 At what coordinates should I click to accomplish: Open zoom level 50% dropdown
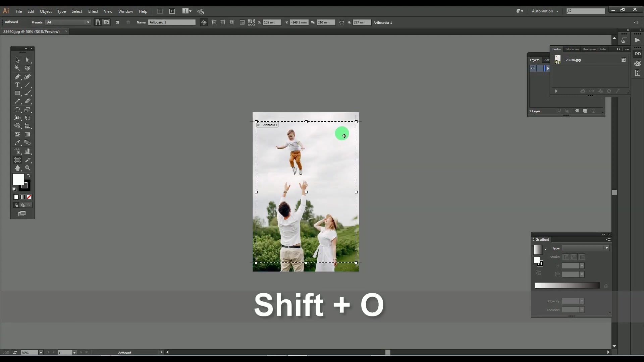41,353
